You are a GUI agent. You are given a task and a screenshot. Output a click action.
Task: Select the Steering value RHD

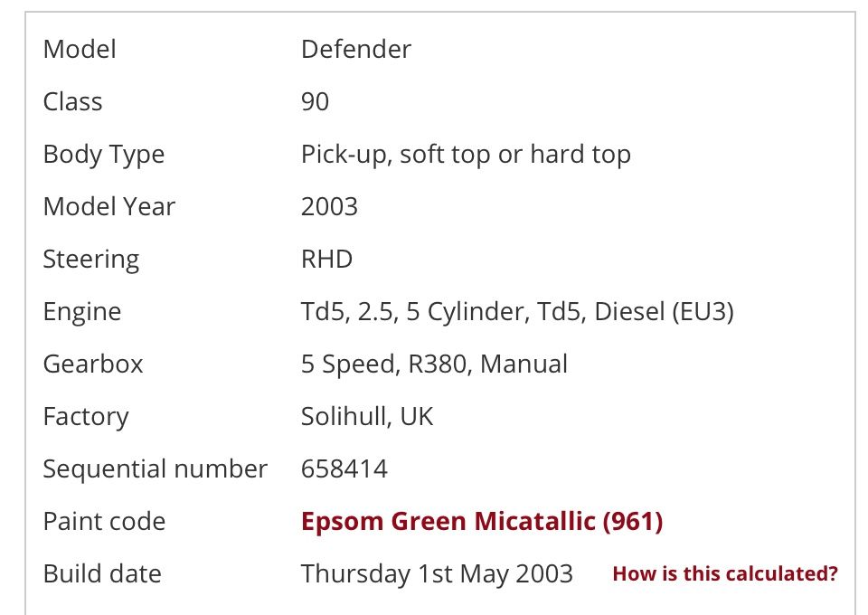(326, 259)
